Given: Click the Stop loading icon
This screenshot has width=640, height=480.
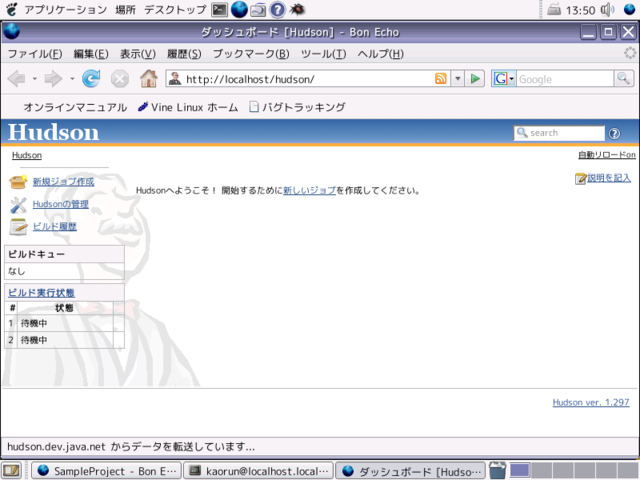Looking at the screenshot, I should point(120,79).
